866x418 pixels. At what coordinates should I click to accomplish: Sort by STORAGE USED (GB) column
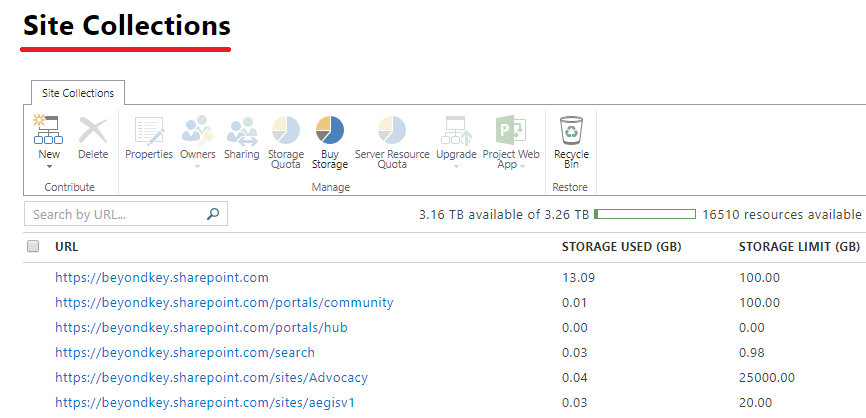[621, 247]
